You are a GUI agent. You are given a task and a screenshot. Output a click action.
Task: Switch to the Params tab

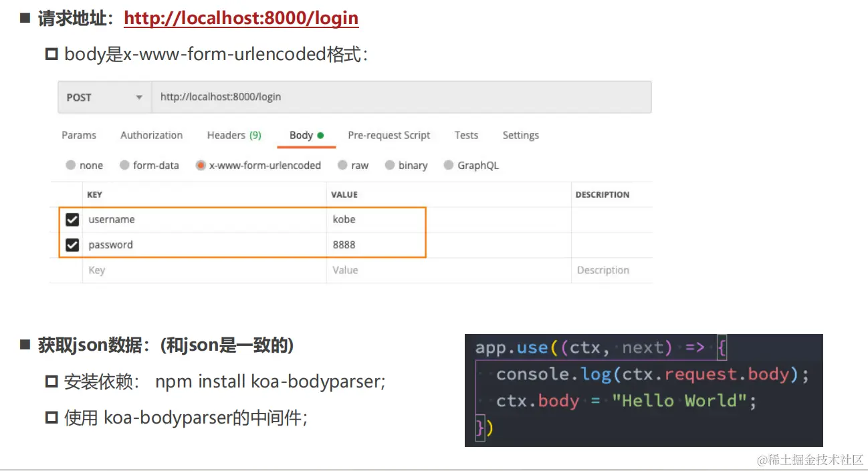[x=79, y=135]
